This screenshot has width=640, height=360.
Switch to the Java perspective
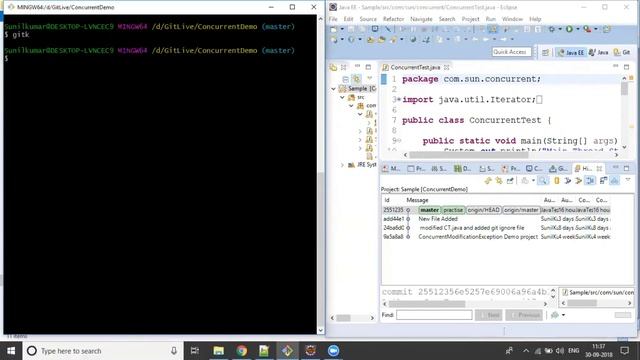click(x=599, y=52)
